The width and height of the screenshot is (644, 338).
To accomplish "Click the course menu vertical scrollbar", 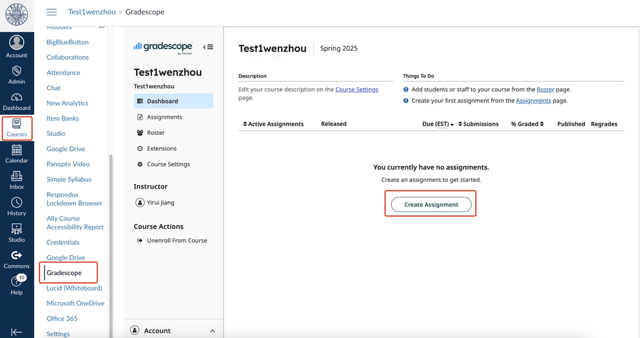I will [111, 246].
